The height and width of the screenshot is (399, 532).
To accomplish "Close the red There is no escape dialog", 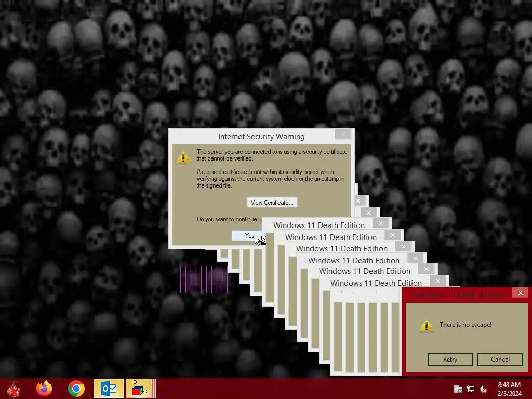I will pyautogui.click(x=521, y=293).
